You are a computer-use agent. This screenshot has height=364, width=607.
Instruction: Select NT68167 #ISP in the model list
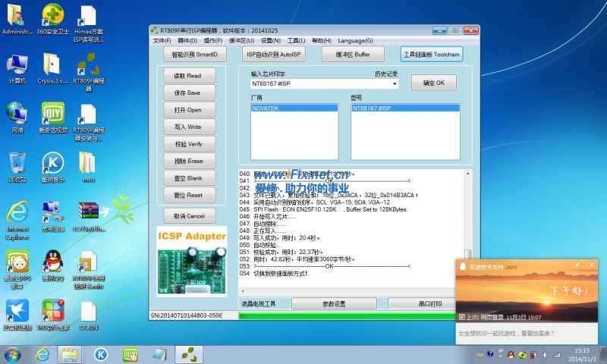point(405,108)
